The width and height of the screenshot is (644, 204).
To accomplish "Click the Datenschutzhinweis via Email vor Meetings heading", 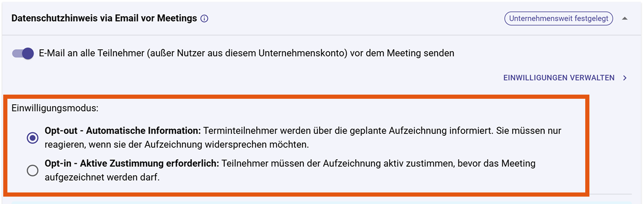I will tap(104, 19).
